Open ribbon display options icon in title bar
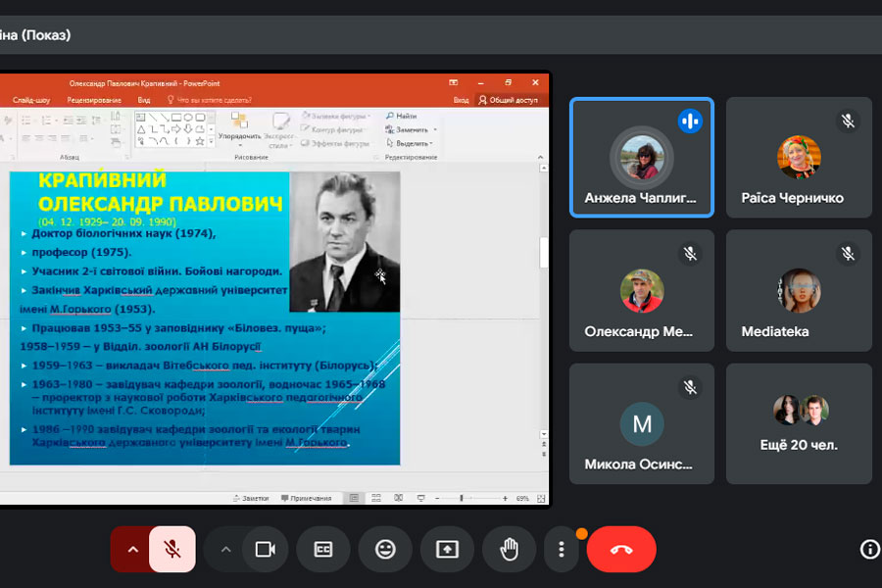The height and width of the screenshot is (588, 882). click(x=454, y=82)
